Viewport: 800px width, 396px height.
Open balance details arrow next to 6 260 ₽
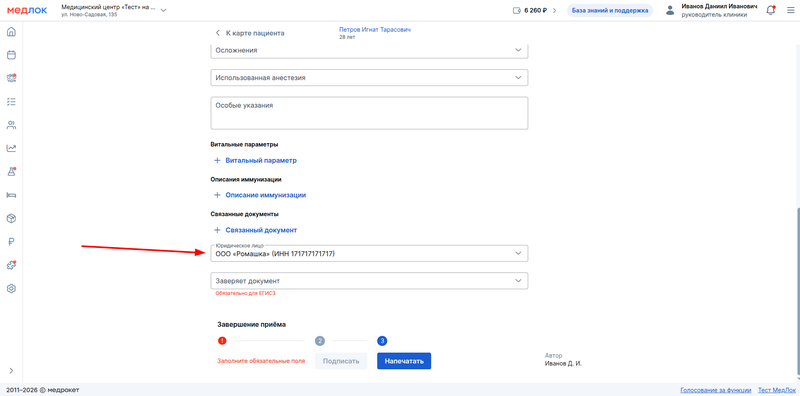tap(555, 10)
